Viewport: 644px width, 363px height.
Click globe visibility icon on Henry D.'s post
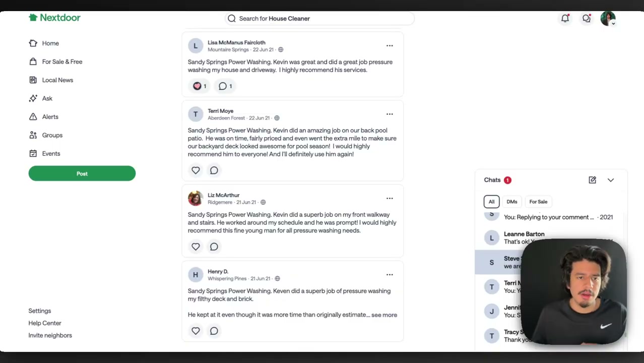pos(277,279)
